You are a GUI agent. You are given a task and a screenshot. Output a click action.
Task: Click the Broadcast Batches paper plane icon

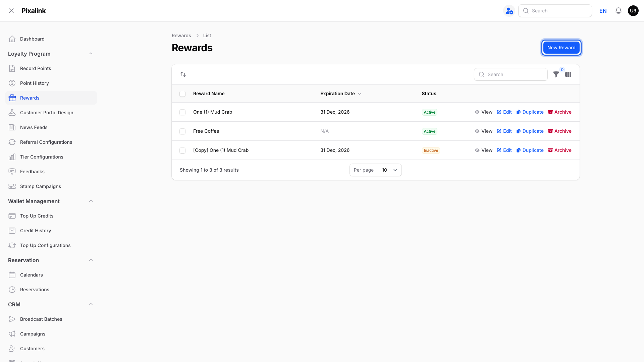click(x=12, y=319)
